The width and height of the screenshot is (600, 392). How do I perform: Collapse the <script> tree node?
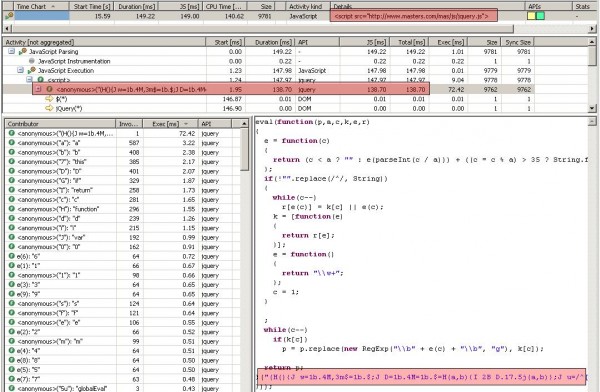click(x=29, y=80)
